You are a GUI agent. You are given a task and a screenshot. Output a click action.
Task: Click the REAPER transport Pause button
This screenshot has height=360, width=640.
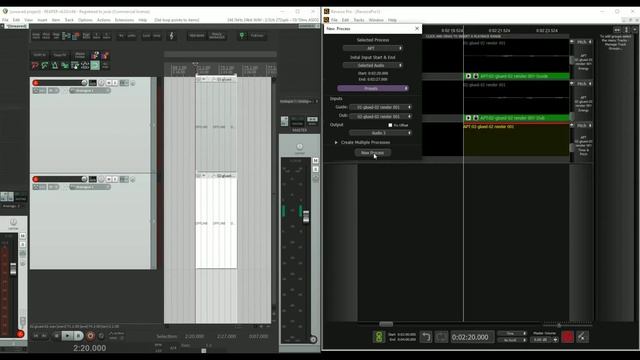78,336
